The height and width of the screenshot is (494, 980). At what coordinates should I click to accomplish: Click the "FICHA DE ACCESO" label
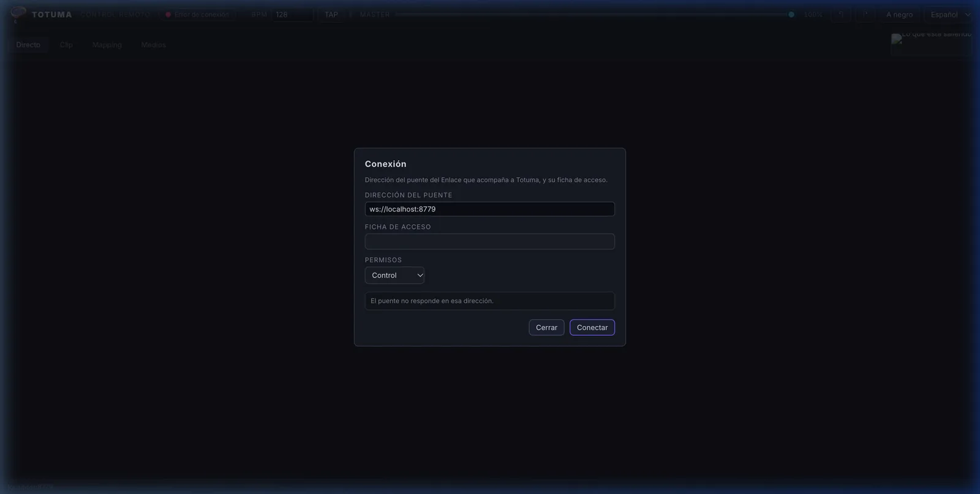coord(398,227)
